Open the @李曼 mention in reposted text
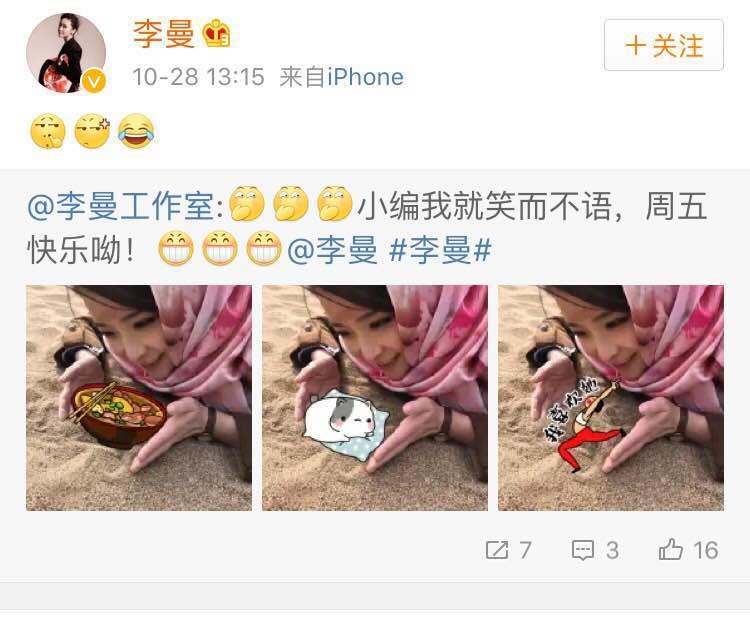Viewport: 750px width, 635px height. (x=332, y=250)
